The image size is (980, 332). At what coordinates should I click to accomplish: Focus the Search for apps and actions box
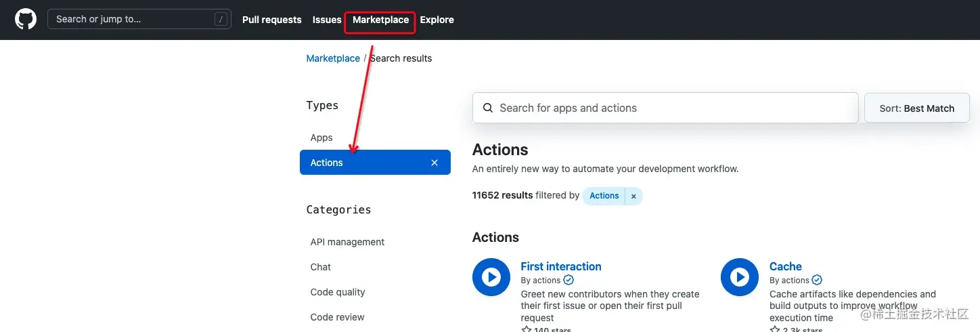pyautogui.click(x=665, y=108)
